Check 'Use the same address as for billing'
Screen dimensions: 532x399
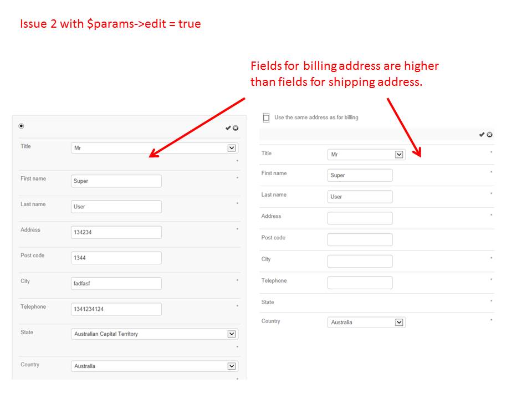(x=266, y=117)
